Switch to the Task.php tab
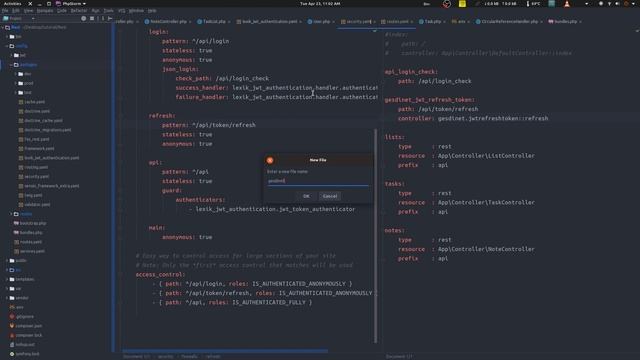This screenshot has width=640, height=360. pyautogui.click(x=432, y=22)
